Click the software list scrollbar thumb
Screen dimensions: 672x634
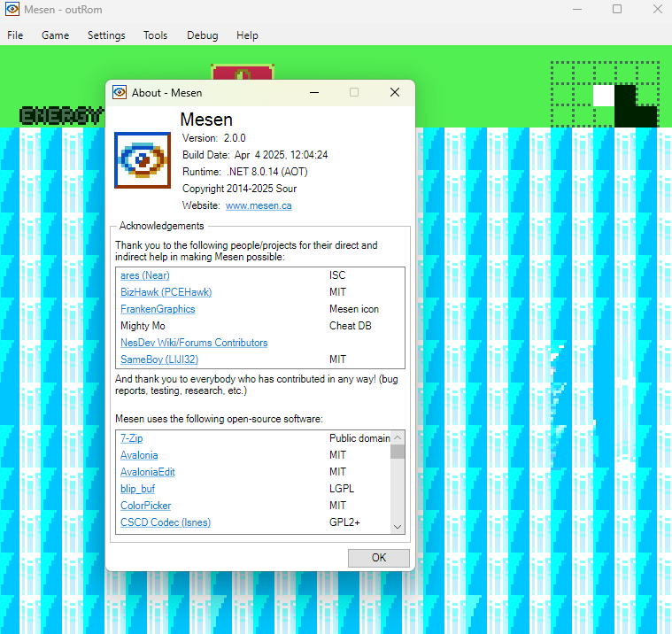[398, 452]
